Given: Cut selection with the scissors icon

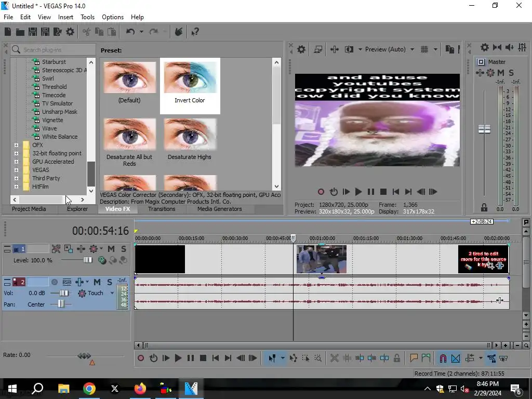Looking at the screenshot, I should tap(87, 32).
